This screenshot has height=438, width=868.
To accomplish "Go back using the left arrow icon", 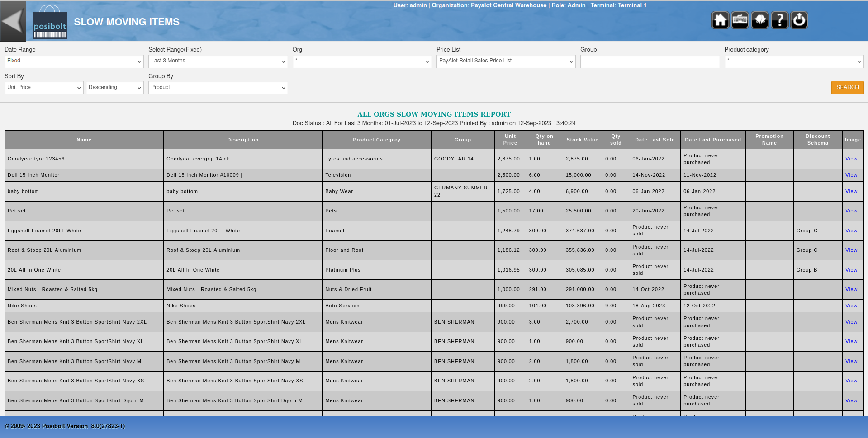I will click(13, 21).
